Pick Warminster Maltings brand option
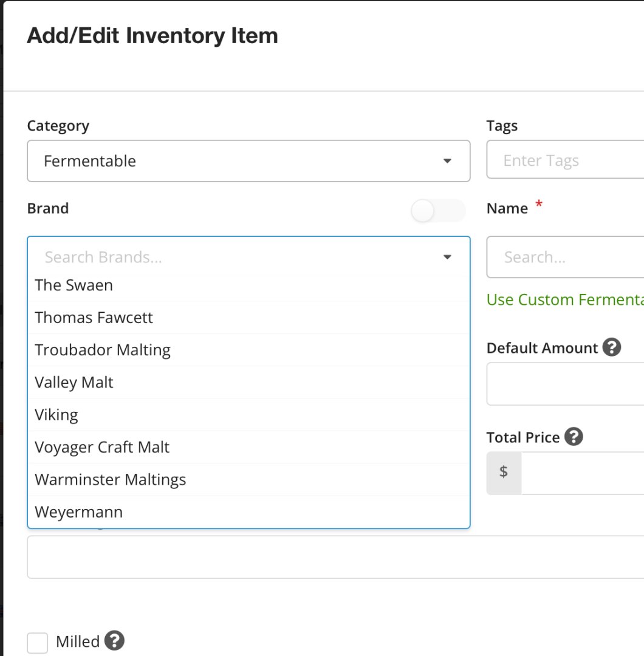Screen dimensions: 644x656 248,479
